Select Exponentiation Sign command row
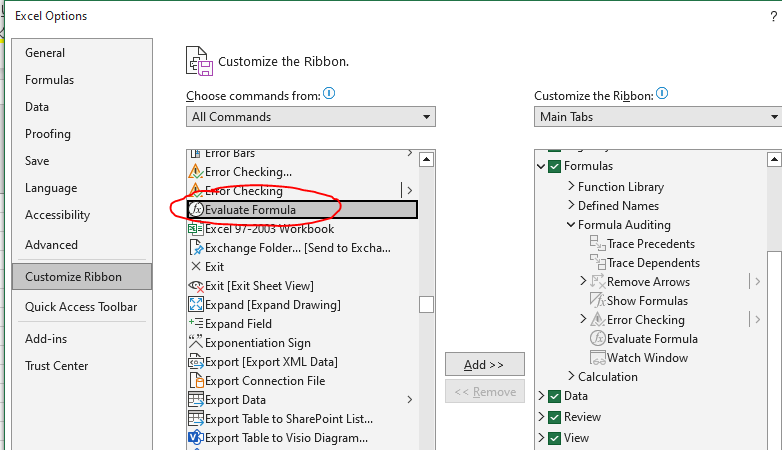Screen dimensions: 782x450 (x=302, y=343)
